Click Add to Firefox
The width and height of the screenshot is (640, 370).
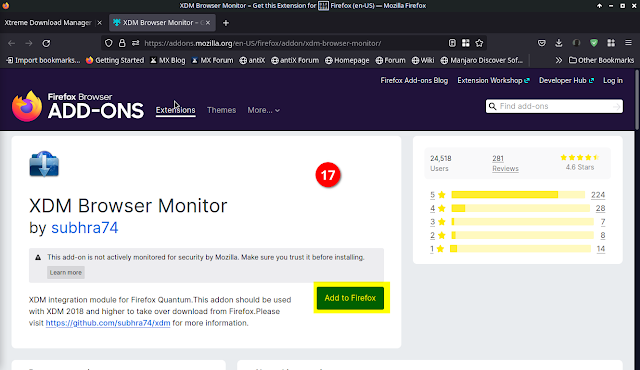tap(350, 298)
